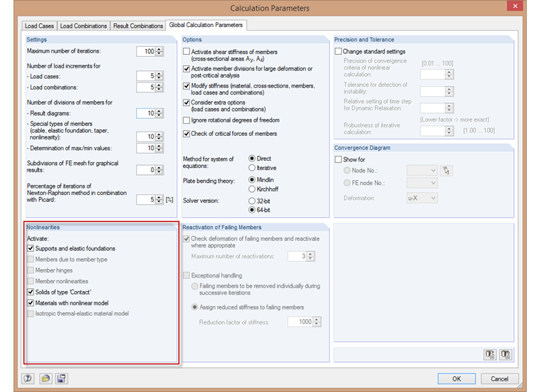The image size is (541, 392).
Task: Adjust Maximum number of iterations spinner
Action: [159, 51]
